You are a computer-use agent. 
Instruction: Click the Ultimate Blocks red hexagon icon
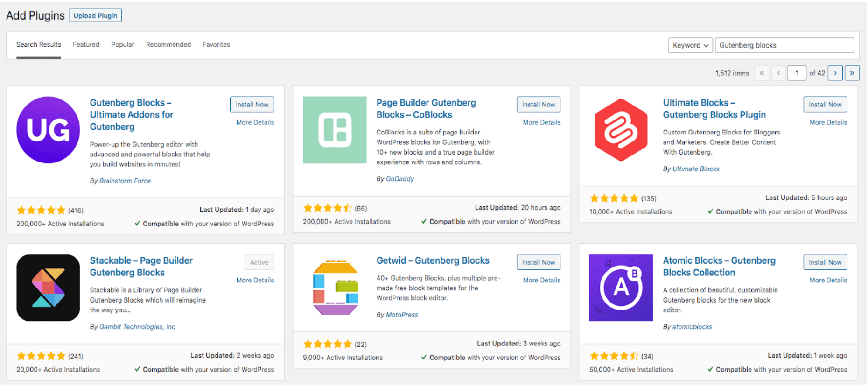(x=621, y=130)
